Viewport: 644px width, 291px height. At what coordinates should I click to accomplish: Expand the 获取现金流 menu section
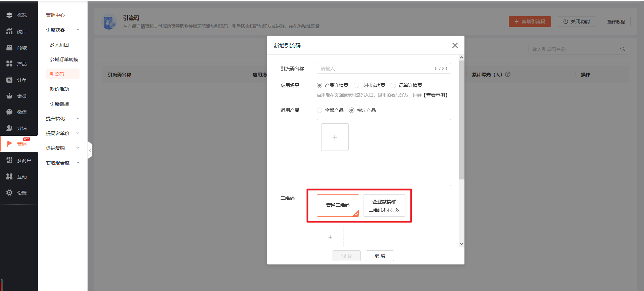pyautogui.click(x=78, y=163)
